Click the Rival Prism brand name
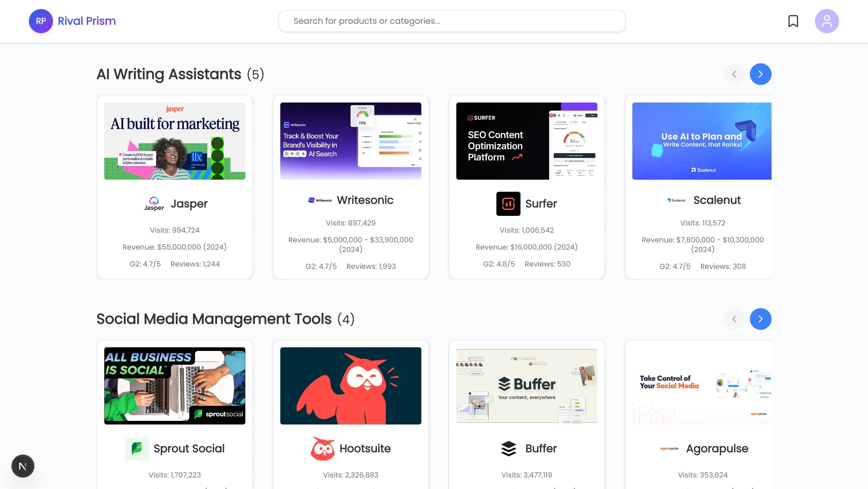The height and width of the screenshot is (489, 868). click(86, 21)
